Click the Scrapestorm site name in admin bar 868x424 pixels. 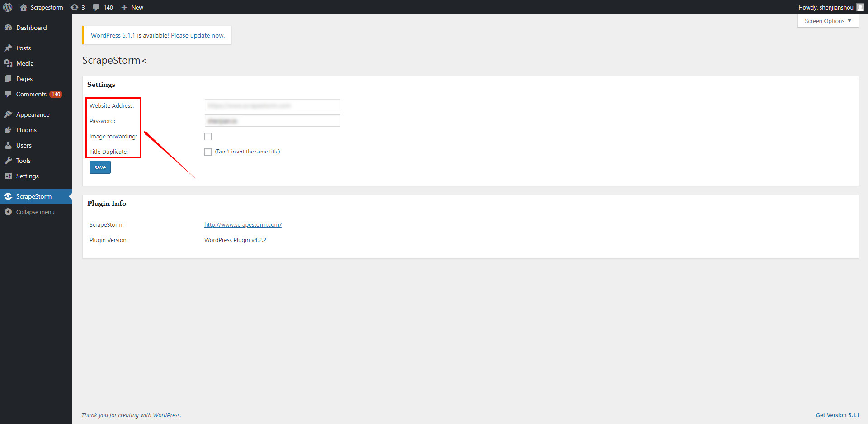(x=47, y=7)
